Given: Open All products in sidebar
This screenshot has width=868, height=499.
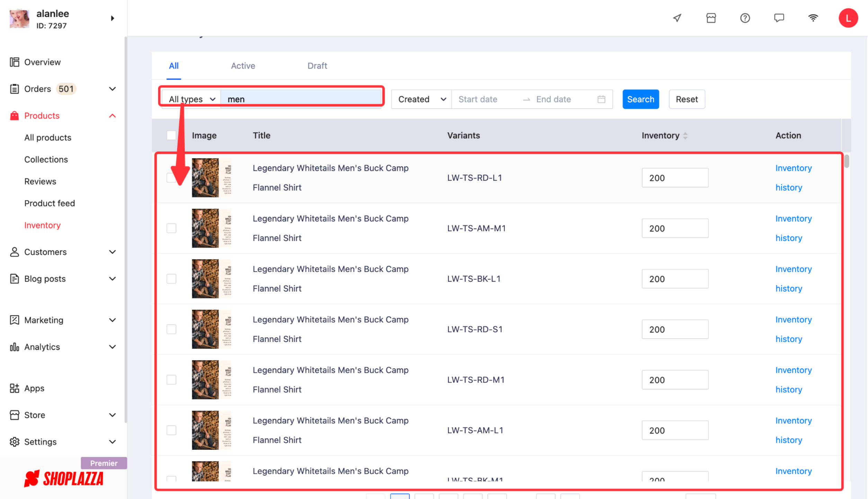Looking at the screenshot, I should point(48,138).
